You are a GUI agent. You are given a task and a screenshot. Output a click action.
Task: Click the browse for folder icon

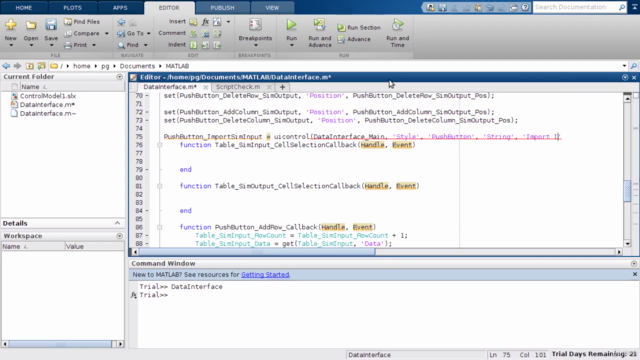[x=41, y=66]
